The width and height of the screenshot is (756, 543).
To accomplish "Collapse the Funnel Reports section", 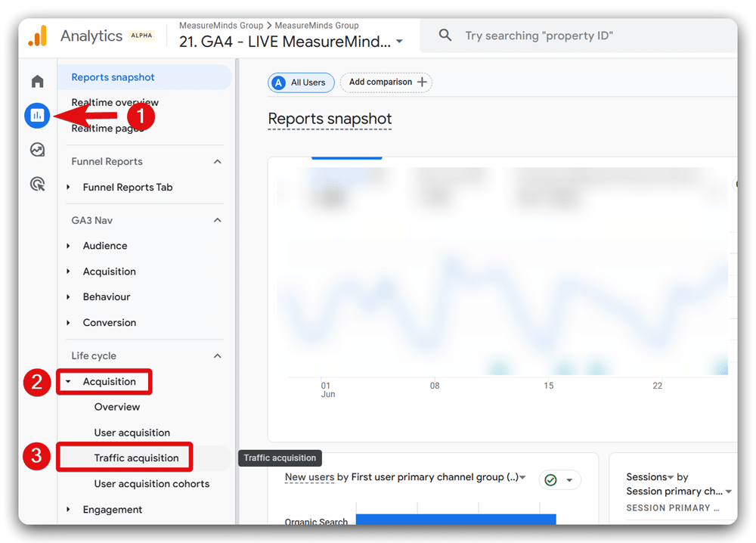I will (x=218, y=161).
